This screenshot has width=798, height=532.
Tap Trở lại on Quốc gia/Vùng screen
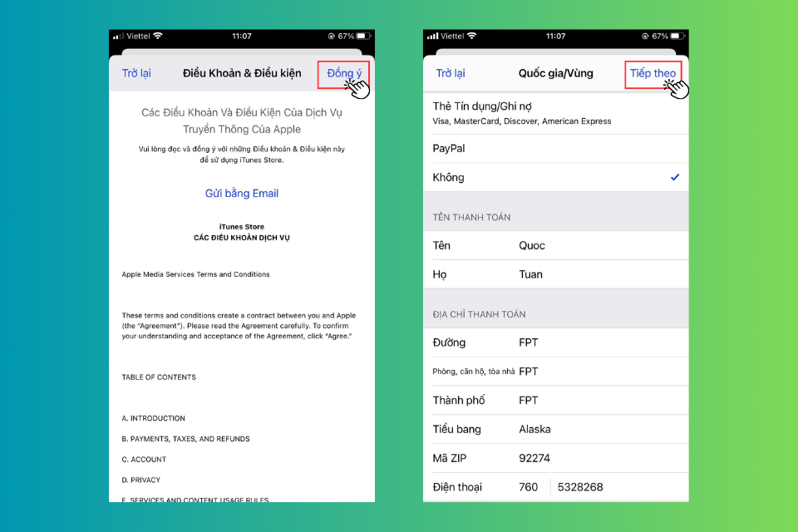pyautogui.click(x=451, y=73)
